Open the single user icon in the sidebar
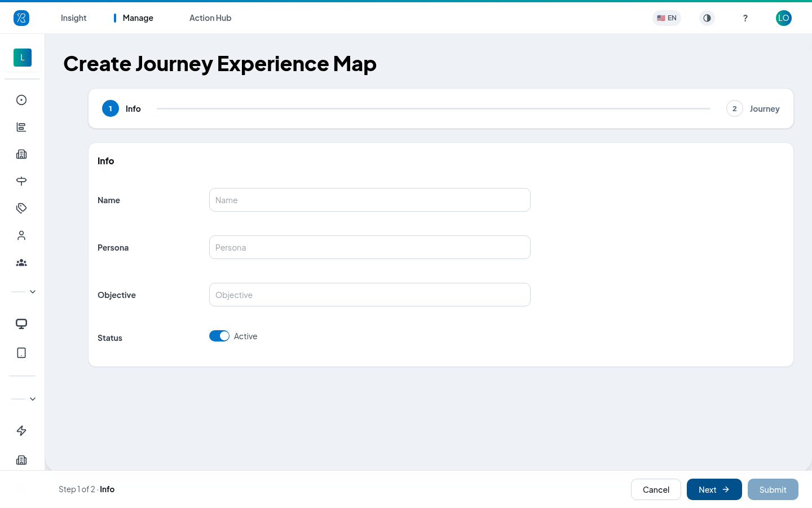 [21, 235]
